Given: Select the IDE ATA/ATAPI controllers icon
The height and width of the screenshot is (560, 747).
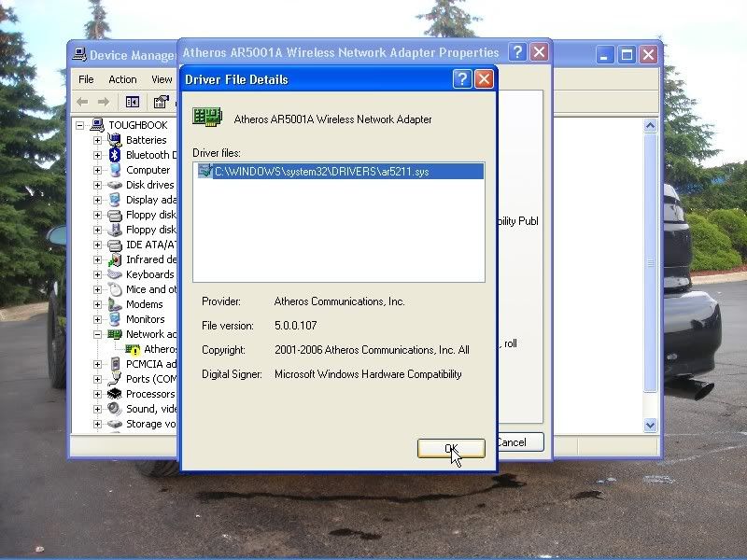Looking at the screenshot, I should [x=114, y=245].
